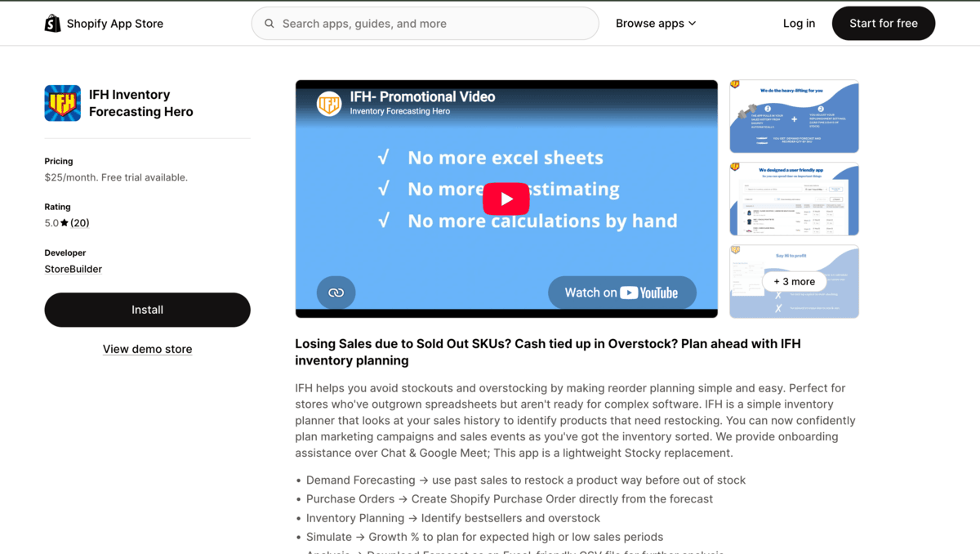The width and height of the screenshot is (980, 554).
Task: Click the '$25/month. Free trial available.' text
Action: pos(116,177)
